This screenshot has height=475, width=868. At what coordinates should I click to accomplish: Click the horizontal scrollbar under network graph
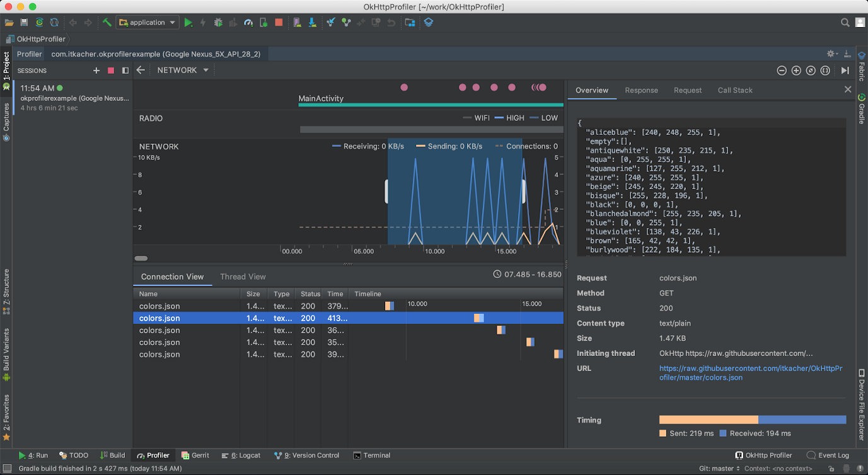[x=141, y=258]
